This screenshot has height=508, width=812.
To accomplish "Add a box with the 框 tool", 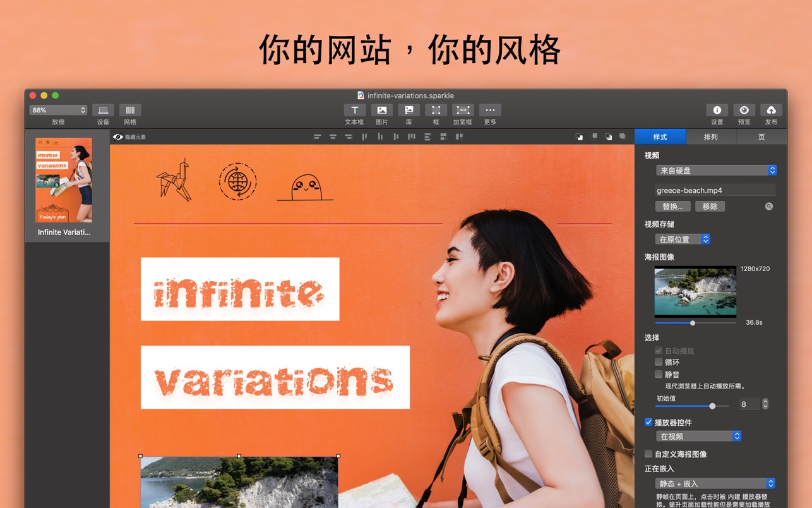I will click(436, 110).
